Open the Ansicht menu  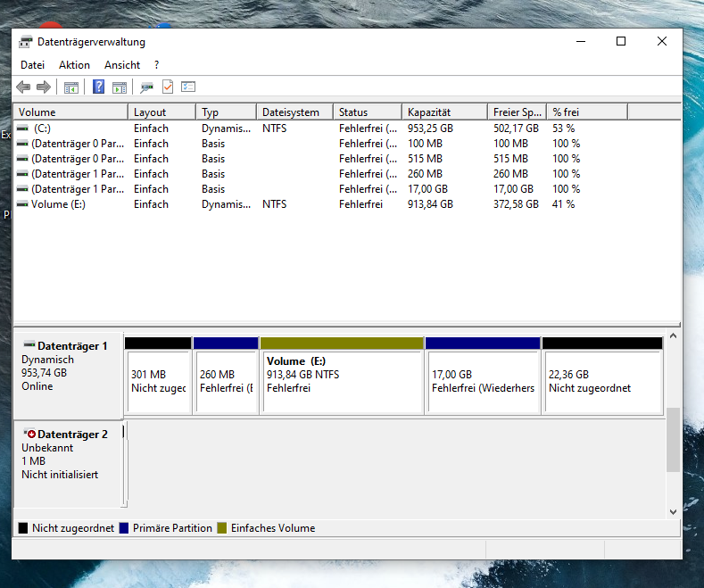coord(122,65)
